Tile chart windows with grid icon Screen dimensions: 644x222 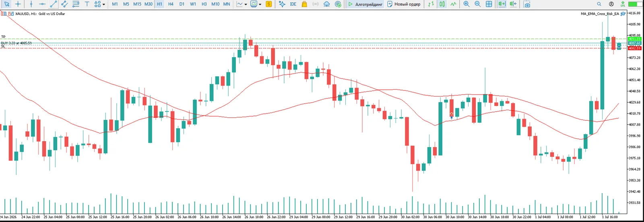coord(489,4)
